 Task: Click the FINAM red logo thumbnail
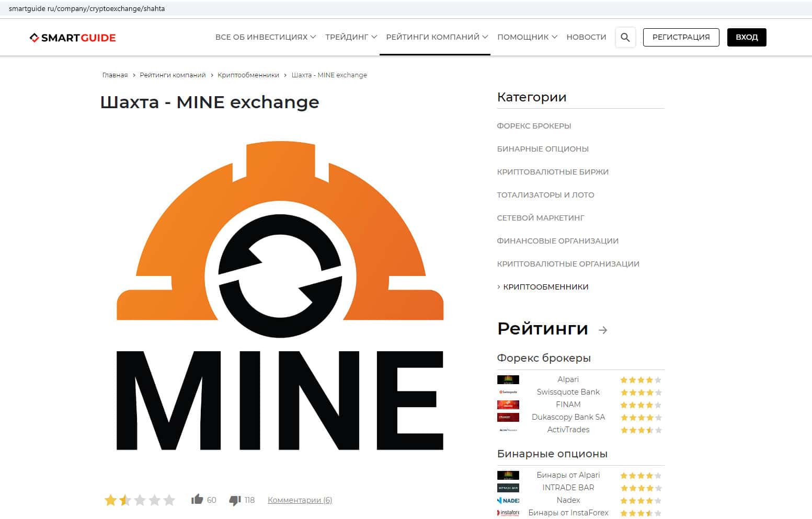508,405
